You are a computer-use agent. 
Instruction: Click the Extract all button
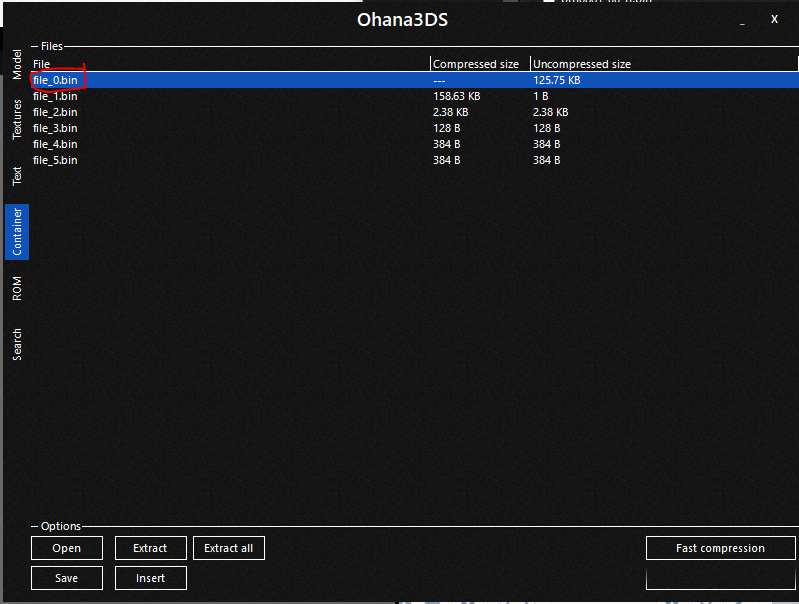coord(229,548)
